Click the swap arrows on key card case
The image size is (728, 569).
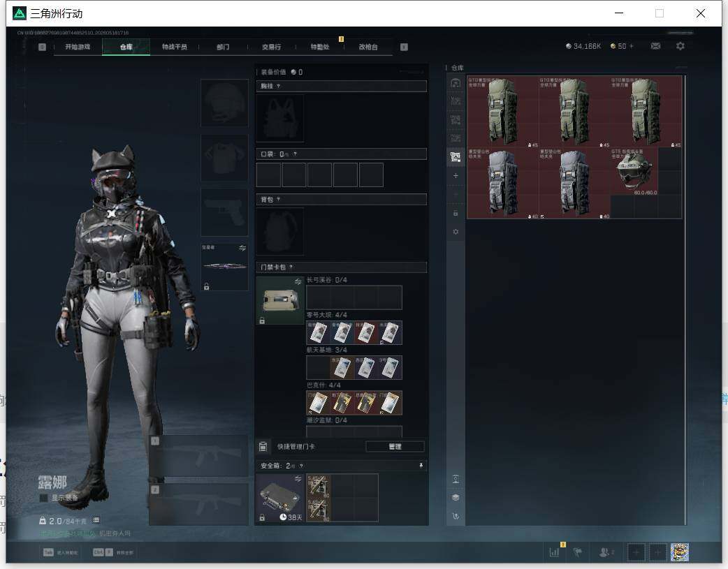pyautogui.click(x=298, y=282)
